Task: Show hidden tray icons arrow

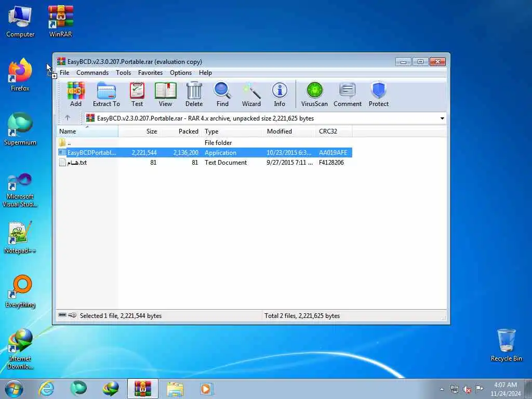Action: 442,389
